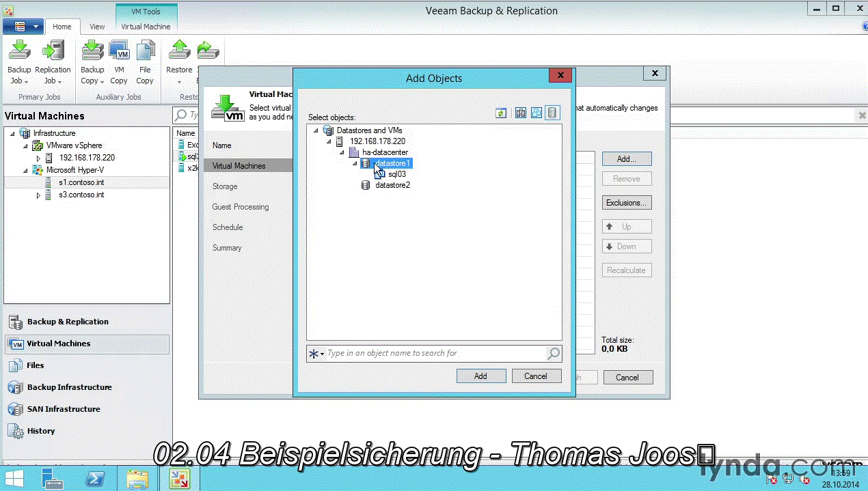Select the sql03 VM entry
This screenshot has width=868, height=491.
(397, 174)
